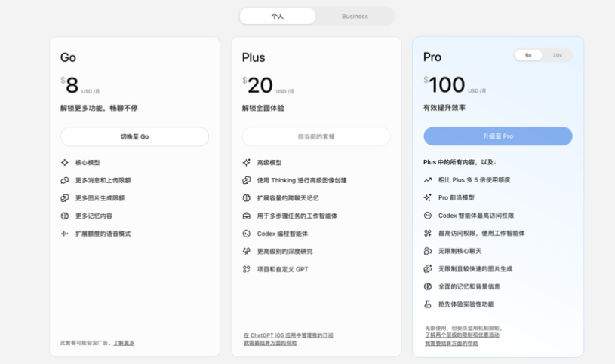Click the trending arrow icon beside 相比 Plus 多 5 倍使用额度
The image size is (615, 364).
[428, 180]
